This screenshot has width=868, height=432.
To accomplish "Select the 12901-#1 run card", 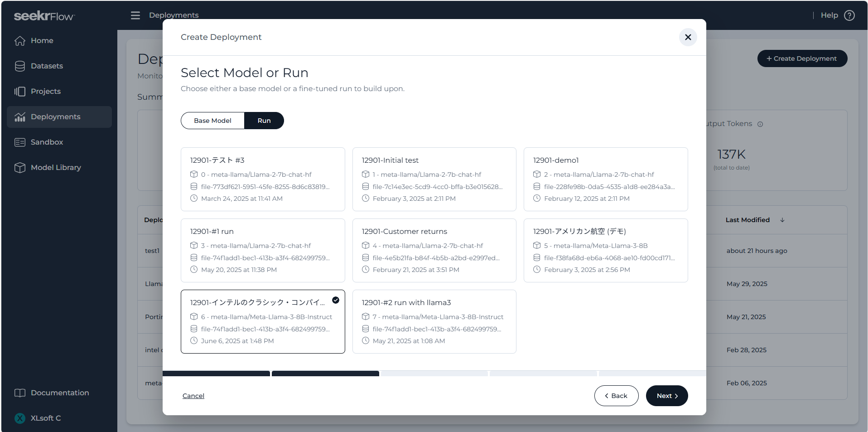I will (x=263, y=250).
